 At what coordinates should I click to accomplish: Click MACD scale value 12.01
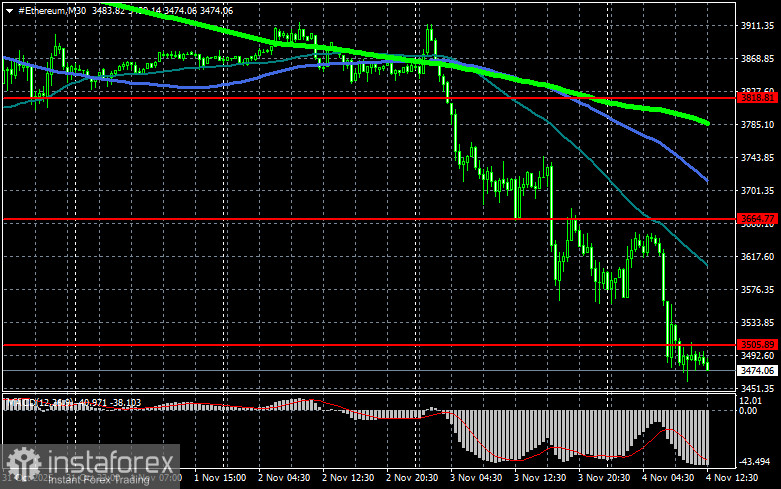click(x=751, y=401)
